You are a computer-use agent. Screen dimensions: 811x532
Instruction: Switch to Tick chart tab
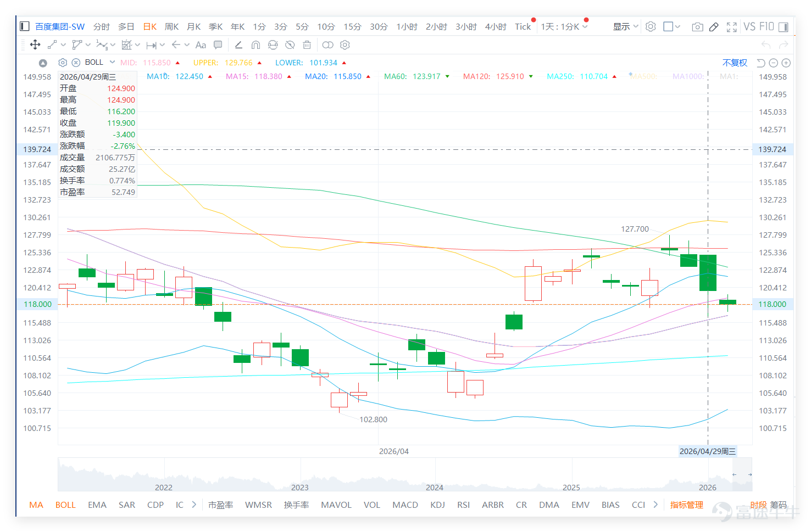tap(523, 26)
